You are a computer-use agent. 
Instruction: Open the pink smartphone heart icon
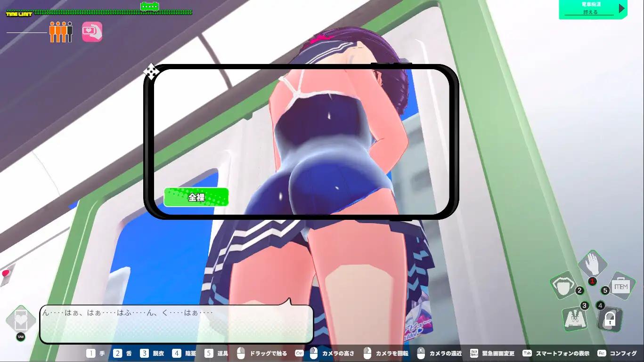pos(92,32)
